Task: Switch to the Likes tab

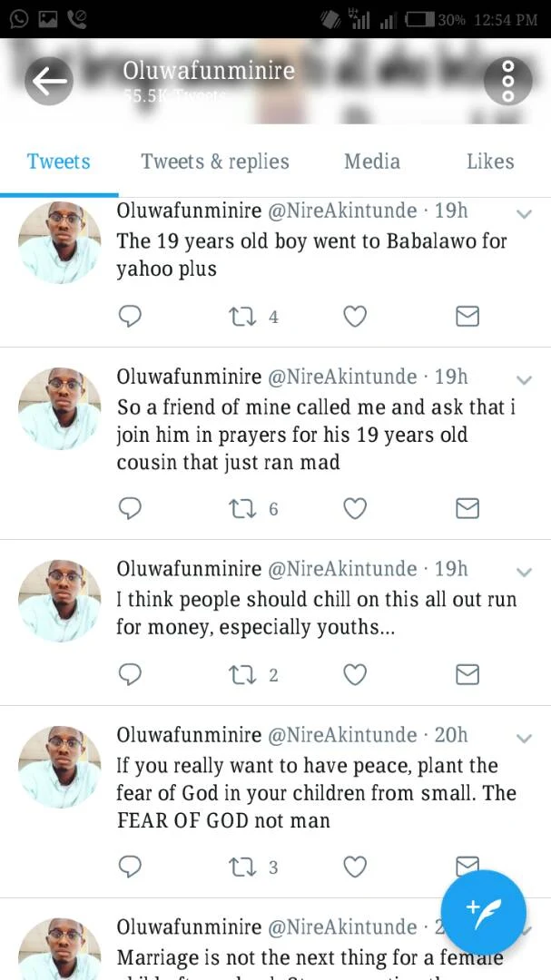Action: [x=490, y=162]
